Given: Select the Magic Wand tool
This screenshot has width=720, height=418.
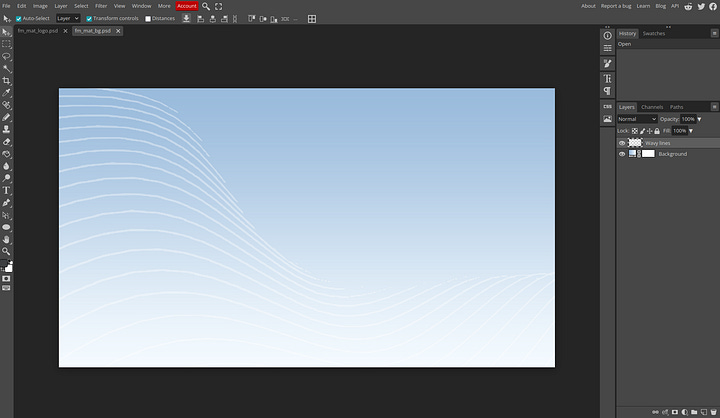Looking at the screenshot, I should 6,68.
